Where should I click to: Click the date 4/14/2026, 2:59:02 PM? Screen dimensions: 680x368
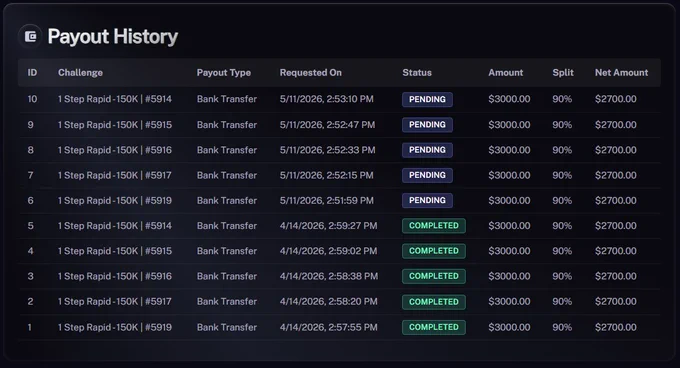328,251
